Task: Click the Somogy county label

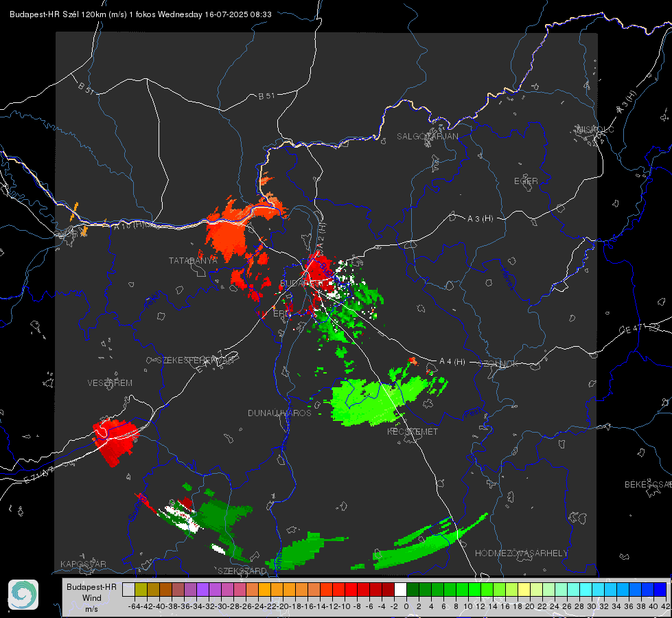Action: pyautogui.click(x=137, y=507)
